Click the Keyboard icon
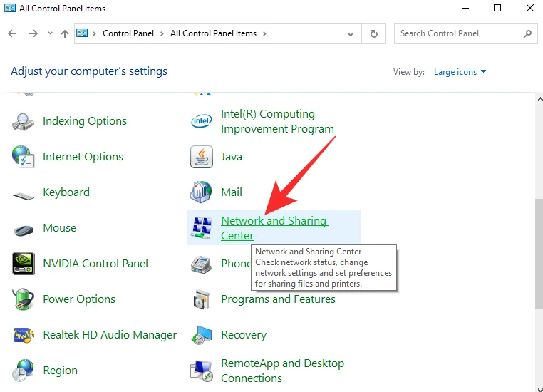 pos(24,196)
